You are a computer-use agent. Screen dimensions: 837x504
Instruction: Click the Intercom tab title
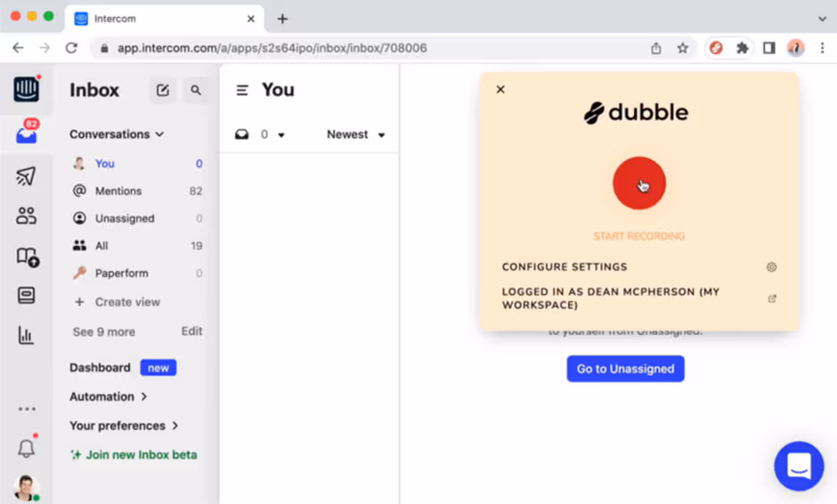tap(115, 19)
